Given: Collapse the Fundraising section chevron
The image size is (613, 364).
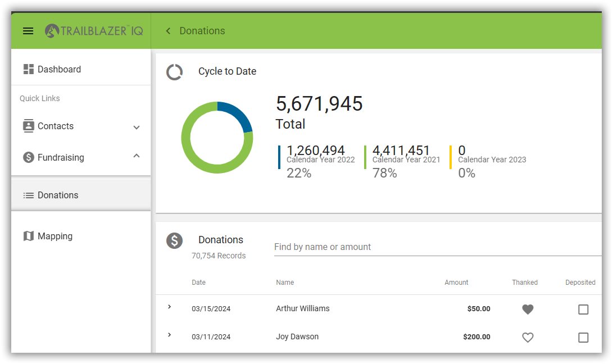Looking at the screenshot, I should point(137,156).
